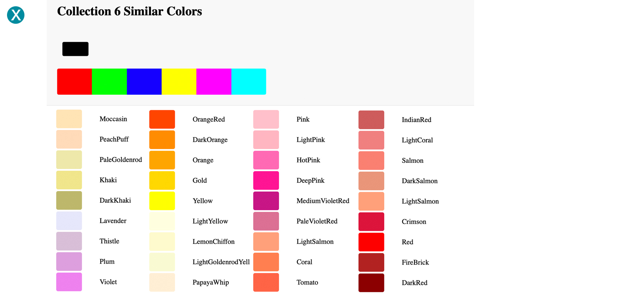This screenshot has height=296, width=644.
Task: Click the MediumVioletRed label
Action: click(323, 201)
